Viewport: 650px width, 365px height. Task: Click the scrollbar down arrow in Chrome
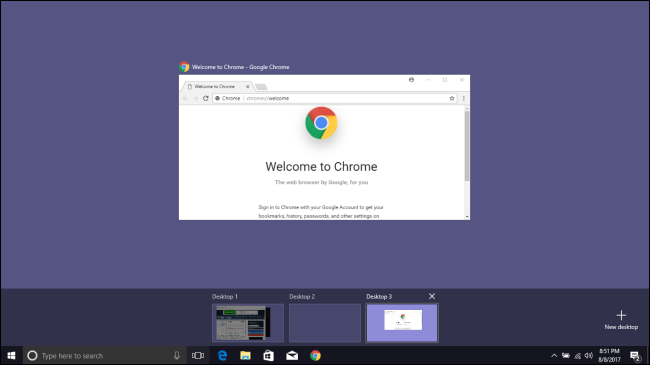tap(467, 217)
